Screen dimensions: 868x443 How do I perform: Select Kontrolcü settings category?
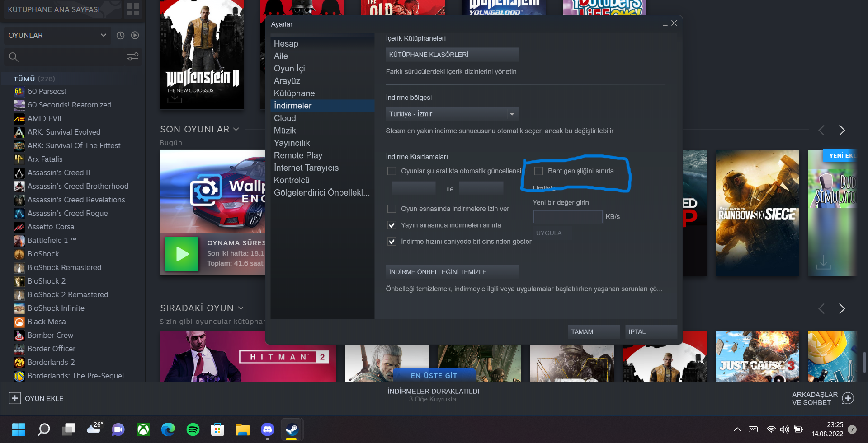[x=322, y=180]
